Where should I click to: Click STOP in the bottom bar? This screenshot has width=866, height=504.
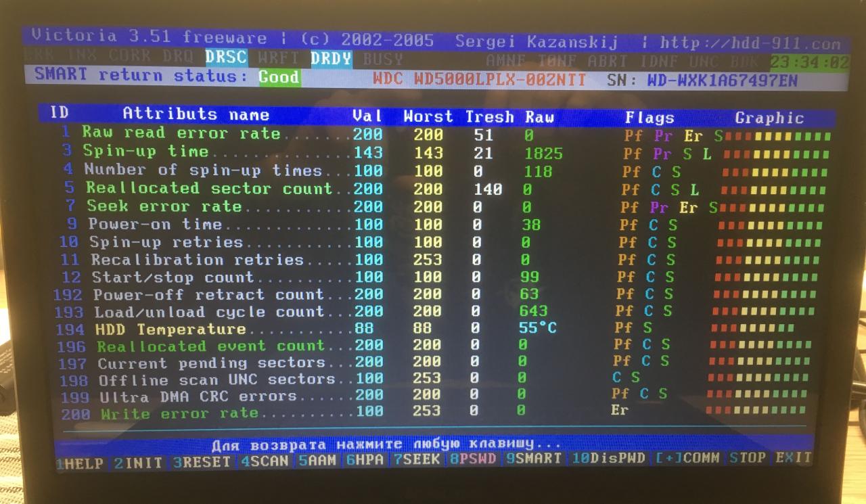(748, 458)
